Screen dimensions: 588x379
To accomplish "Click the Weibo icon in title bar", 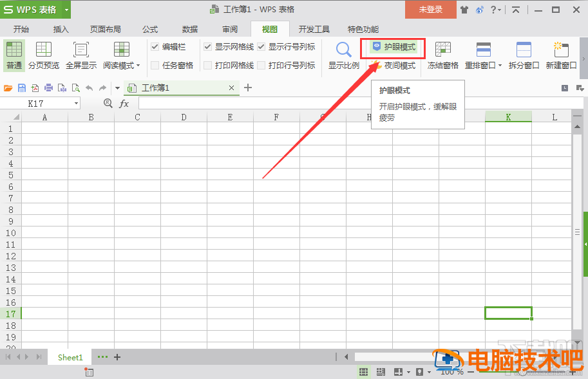I will click(480, 10).
